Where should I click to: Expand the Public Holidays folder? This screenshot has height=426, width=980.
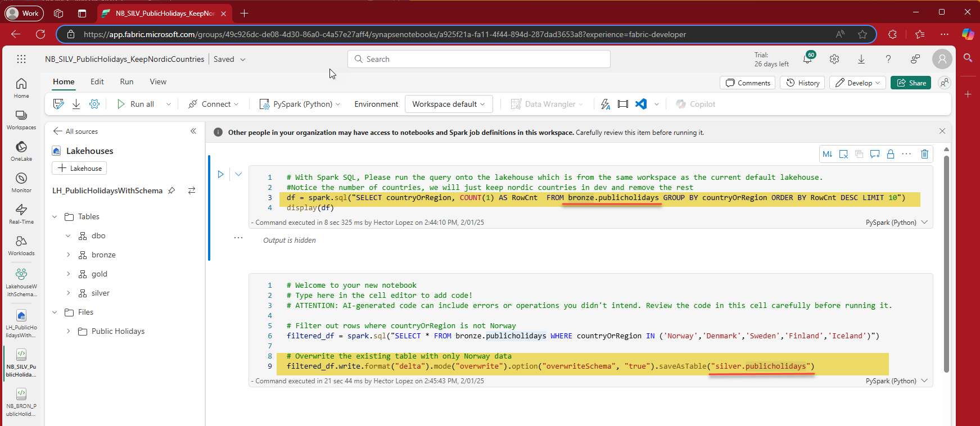69,331
